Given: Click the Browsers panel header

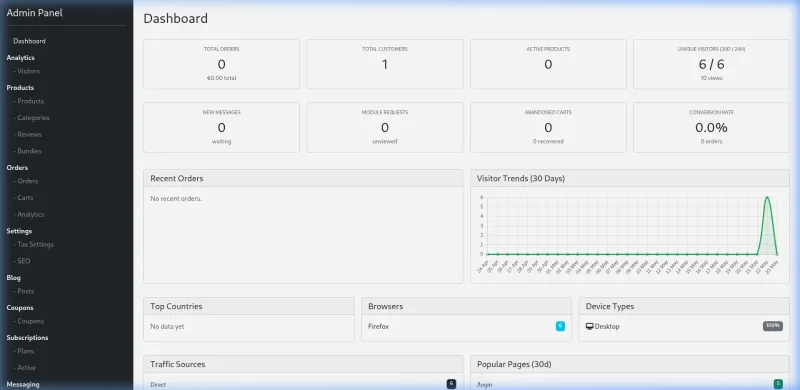Looking at the screenshot, I should (x=466, y=306).
